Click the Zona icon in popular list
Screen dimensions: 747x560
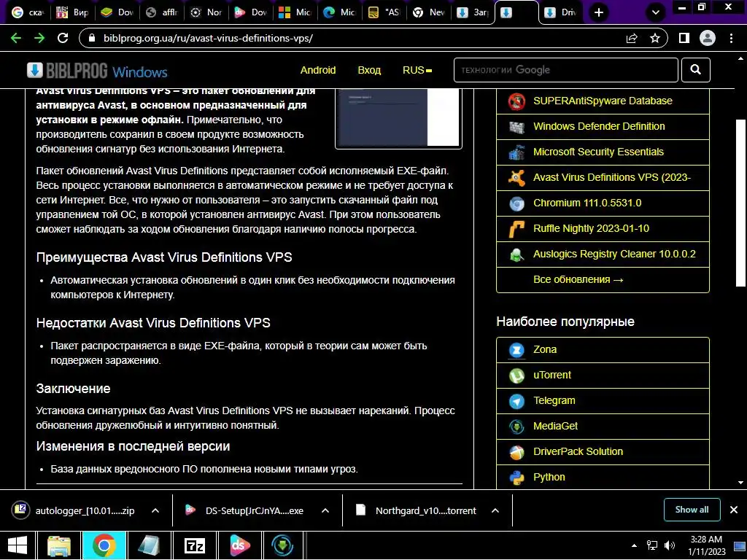pyautogui.click(x=516, y=350)
